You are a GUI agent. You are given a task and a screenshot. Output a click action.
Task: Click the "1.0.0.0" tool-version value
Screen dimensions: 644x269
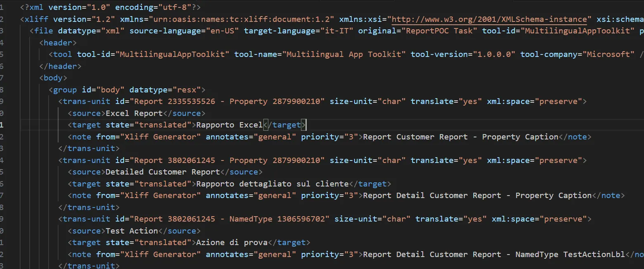point(494,54)
